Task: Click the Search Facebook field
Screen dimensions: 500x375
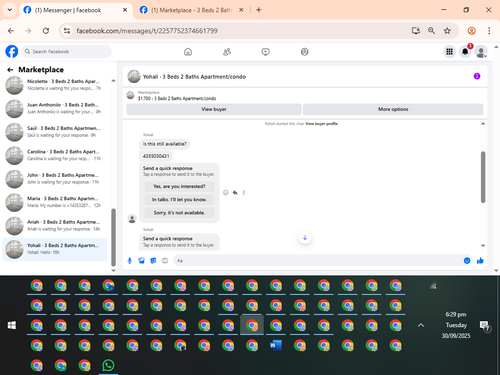Action: click(x=67, y=52)
